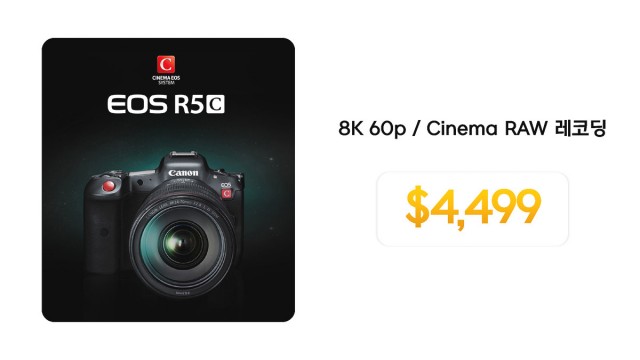Screen dimensions: 640x360
Task: Click the $4,499 price label
Action: pos(473,207)
